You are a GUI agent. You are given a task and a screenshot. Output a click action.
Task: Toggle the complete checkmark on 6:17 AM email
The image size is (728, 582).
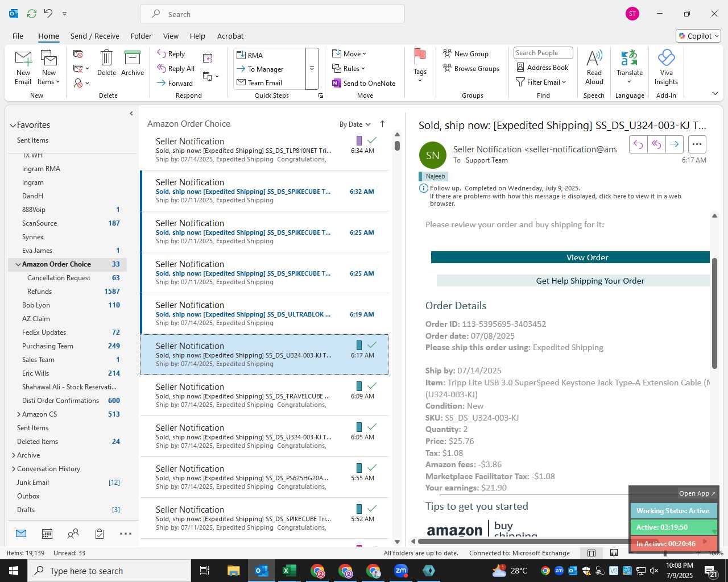372,345
